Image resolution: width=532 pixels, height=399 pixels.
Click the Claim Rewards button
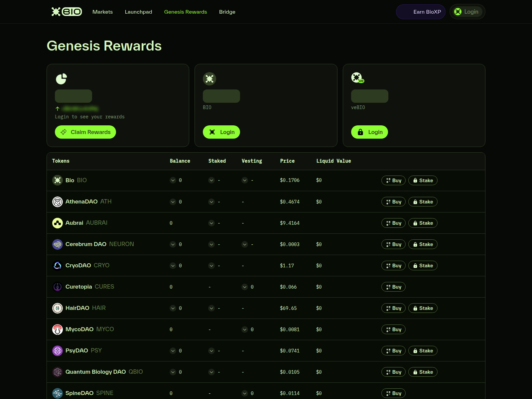point(85,132)
